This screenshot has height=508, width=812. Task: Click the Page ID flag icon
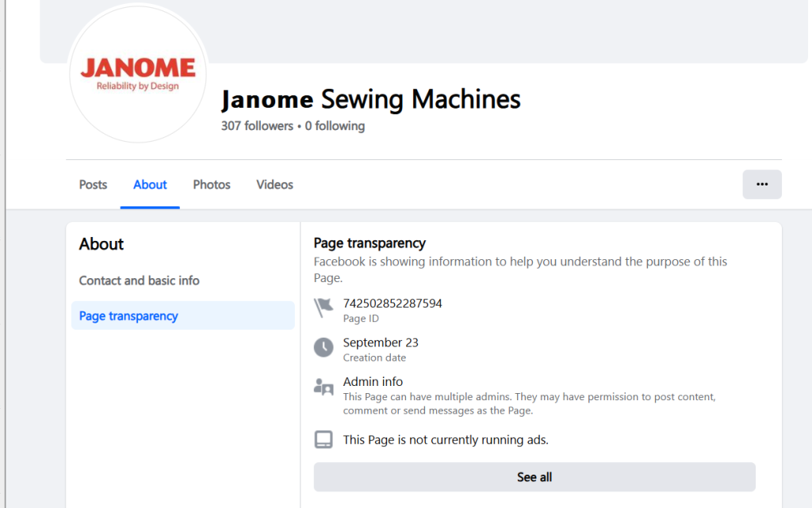[x=324, y=308]
